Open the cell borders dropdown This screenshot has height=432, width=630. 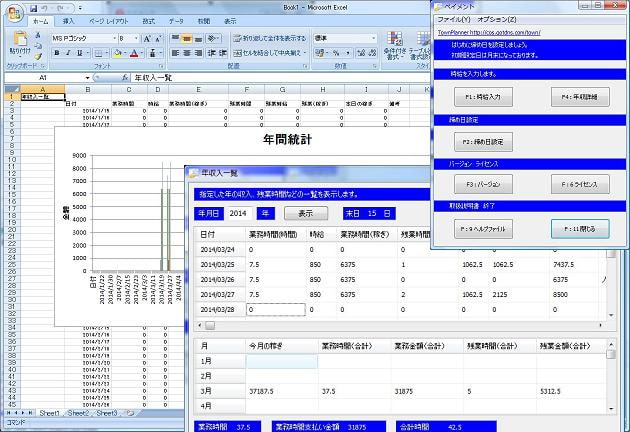pos(107,53)
